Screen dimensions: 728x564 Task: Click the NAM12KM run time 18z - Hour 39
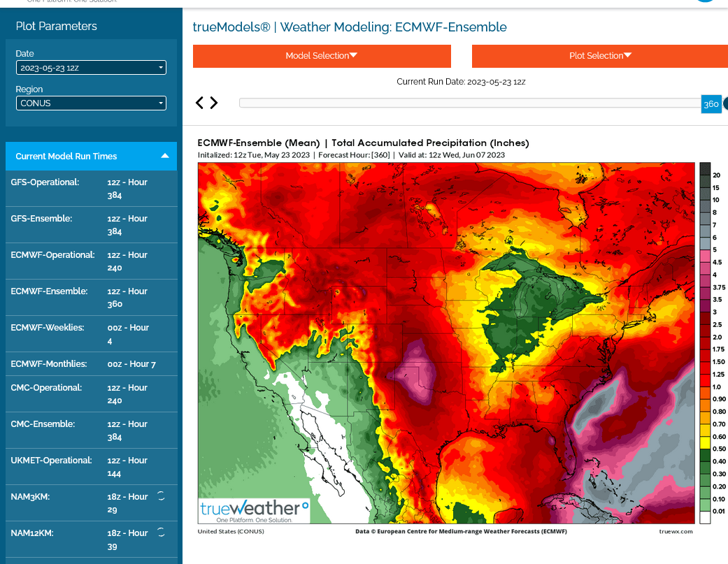pyautogui.click(x=127, y=540)
